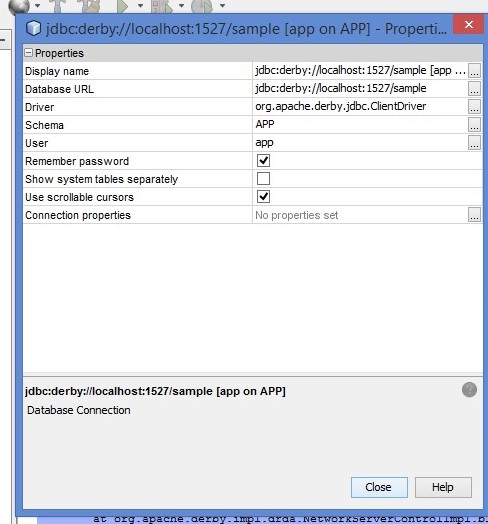Click the Build project hammer icon
Screen dimensions: 488x524
click(58, 6)
